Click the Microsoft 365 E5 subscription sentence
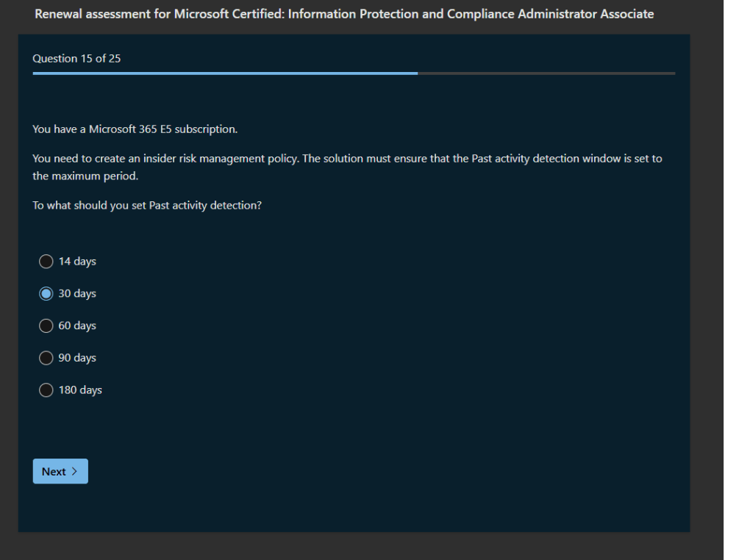This screenshot has width=753, height=560. 135,129
